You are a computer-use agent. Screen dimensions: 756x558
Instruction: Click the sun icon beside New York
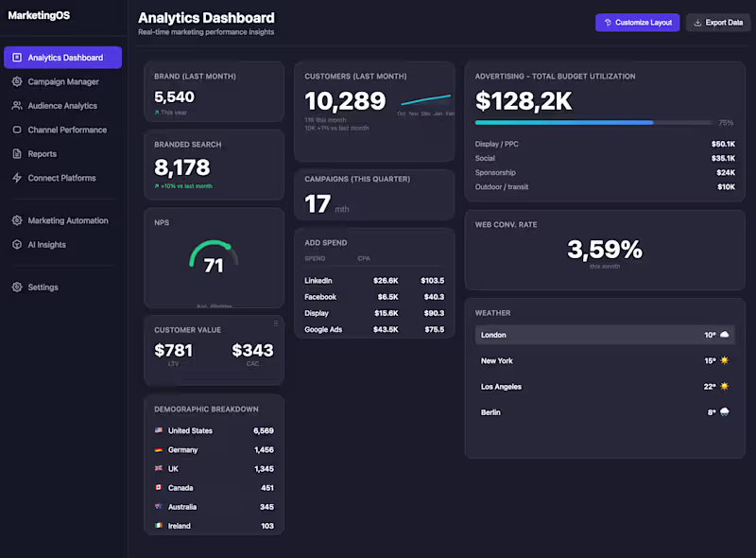point(722,360)
